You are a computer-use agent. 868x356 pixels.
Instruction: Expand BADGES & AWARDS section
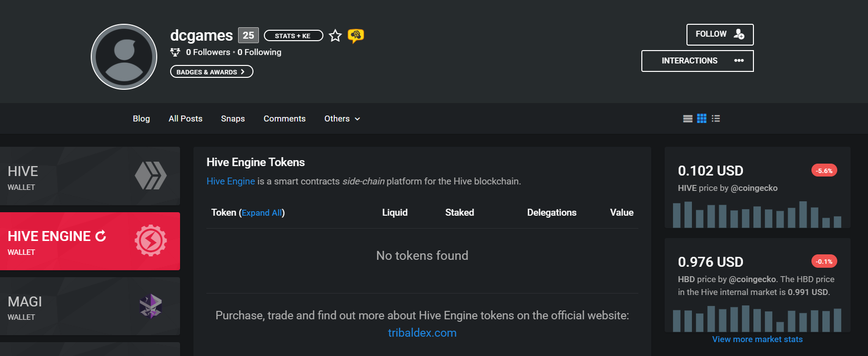click(211, 72)
